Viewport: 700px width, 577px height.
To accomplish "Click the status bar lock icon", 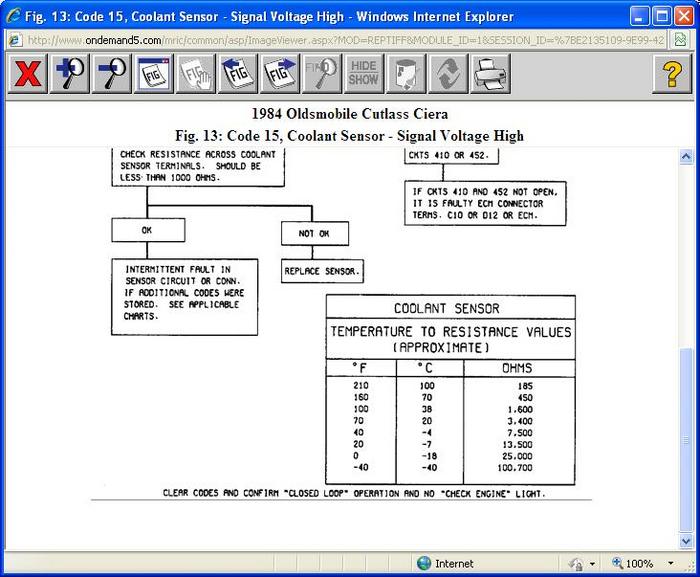I will coord(576,564).
